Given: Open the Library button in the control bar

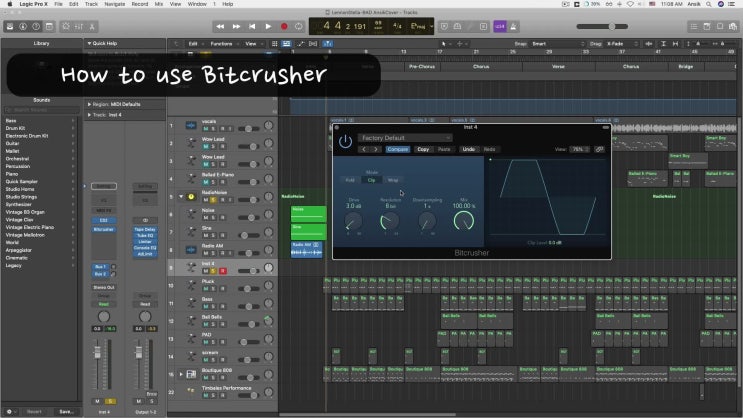Looking at the screenshot, I should (x=9, y=27).
